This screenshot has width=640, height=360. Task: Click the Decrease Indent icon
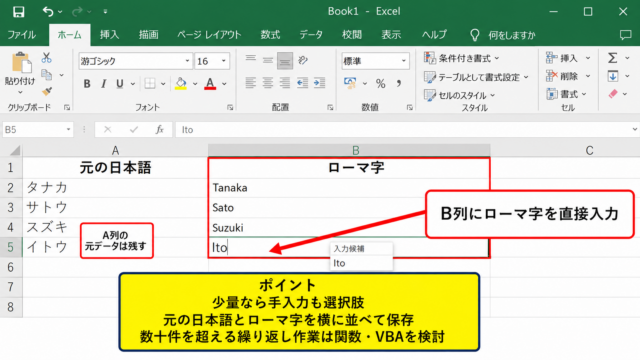[x=302, y=83]
